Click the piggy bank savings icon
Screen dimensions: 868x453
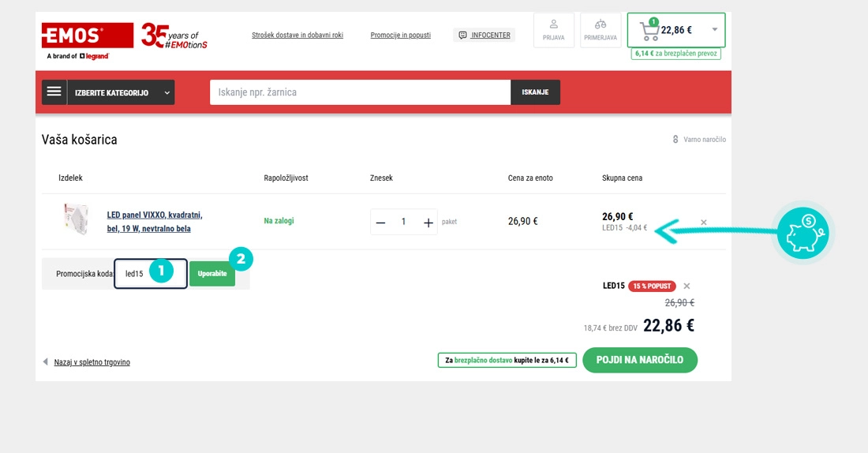tap(803, 232)
